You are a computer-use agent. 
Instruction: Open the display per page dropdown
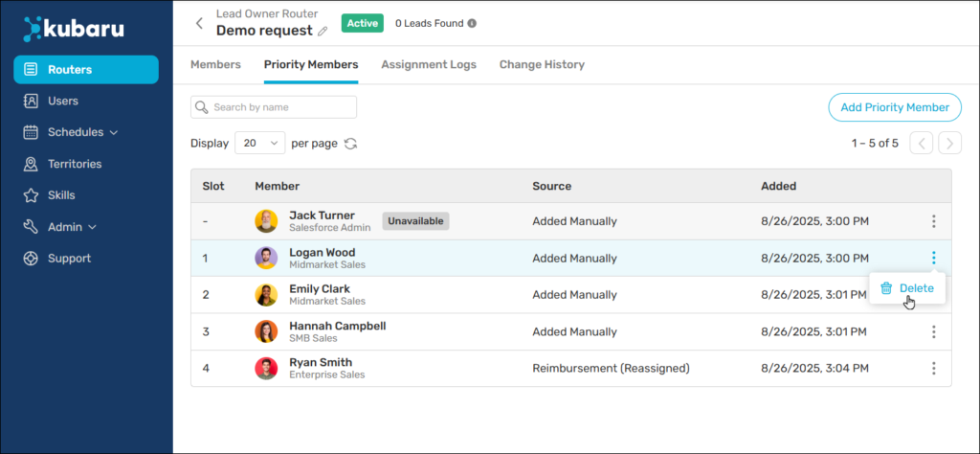pyautogui.click(x=260, y=144)
